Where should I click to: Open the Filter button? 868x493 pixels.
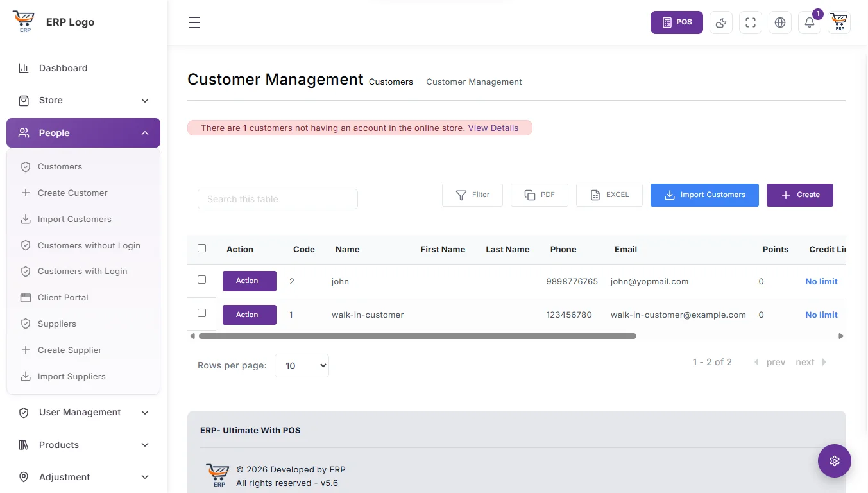pyautogui.click(x=472, y=195)
